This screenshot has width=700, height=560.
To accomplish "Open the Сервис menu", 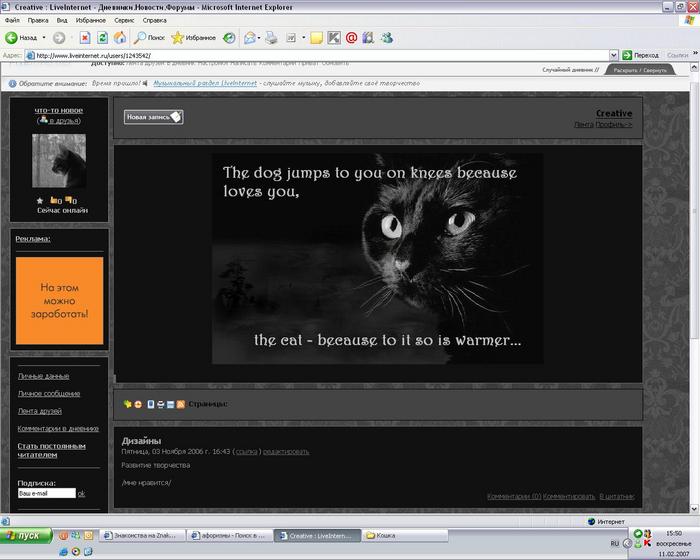I will pyautogui.click(x=124, y=21).
